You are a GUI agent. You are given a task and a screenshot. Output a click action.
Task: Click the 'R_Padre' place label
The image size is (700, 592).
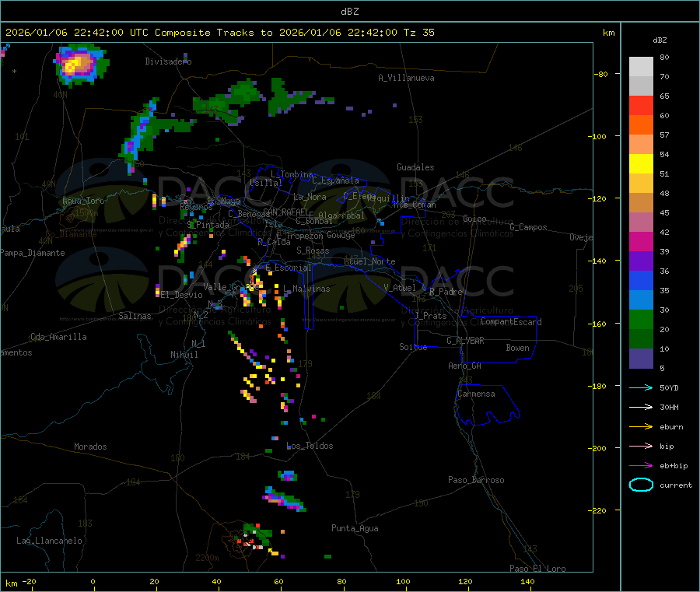(x=445, y=292)
